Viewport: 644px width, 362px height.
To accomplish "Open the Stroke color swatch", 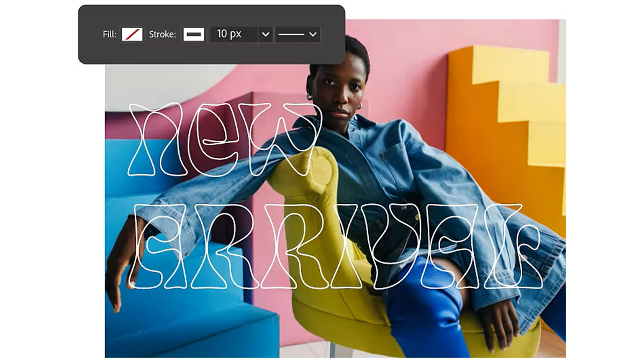I will 194,34.
